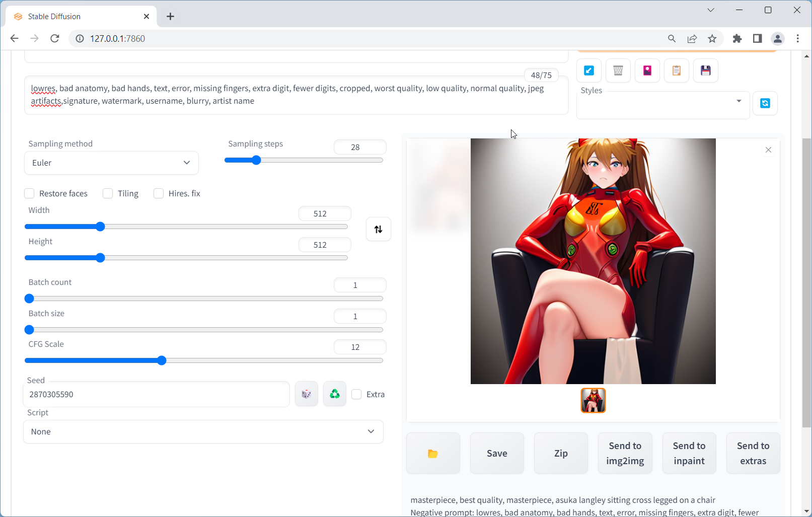Click the dice icon to randomize seed
Screen dimensions: 812x517
306,394
